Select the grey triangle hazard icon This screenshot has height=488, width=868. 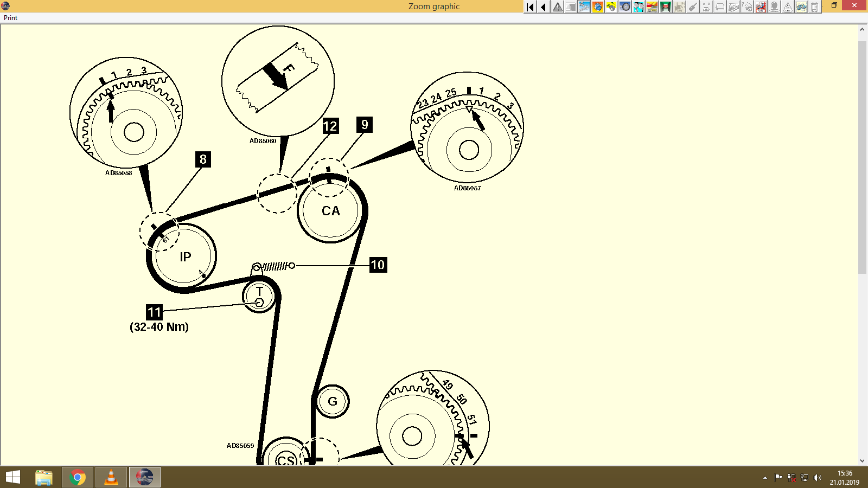tap(787, 7)
